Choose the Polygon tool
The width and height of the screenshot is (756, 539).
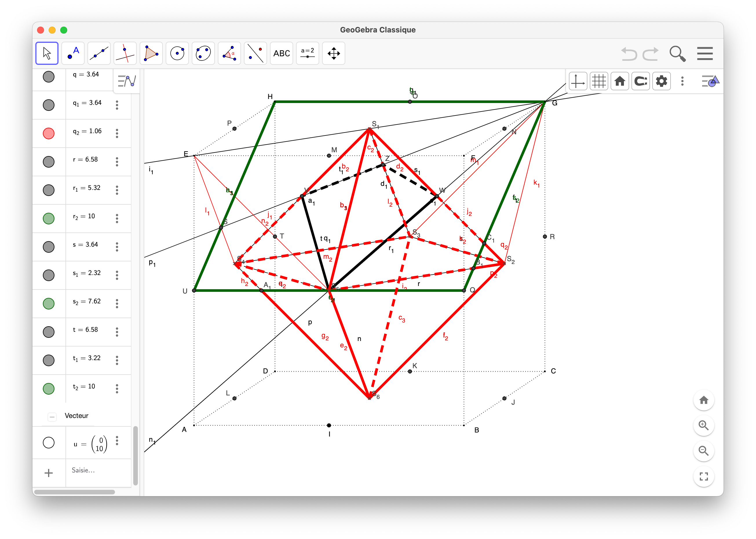(151, 53)
